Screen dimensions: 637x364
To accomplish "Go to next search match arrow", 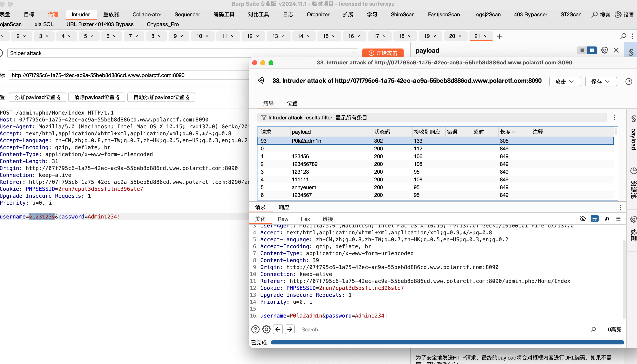I will click(290, 330).
